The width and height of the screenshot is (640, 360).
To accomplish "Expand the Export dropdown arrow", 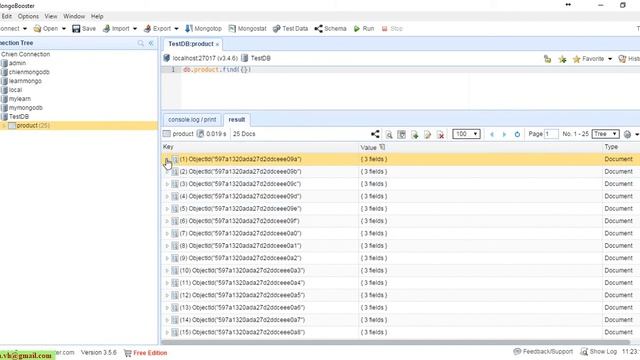I will click(x=176, y=29).
